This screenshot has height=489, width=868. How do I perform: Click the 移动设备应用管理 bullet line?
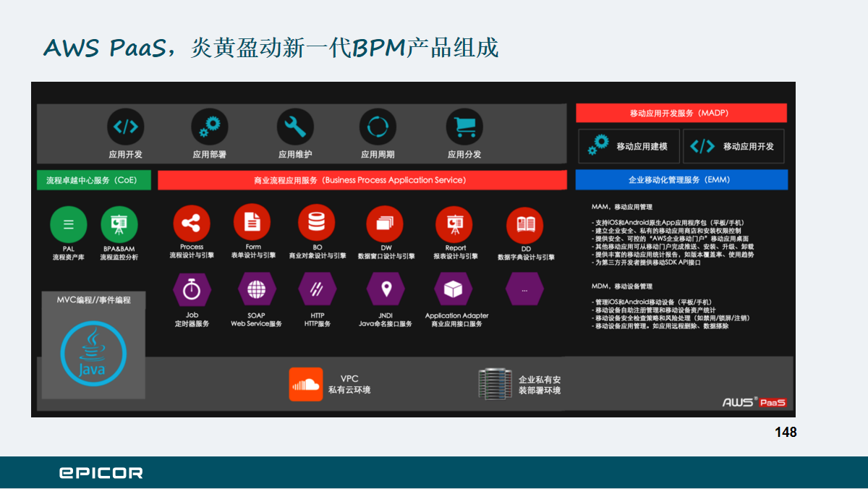pos(660,326)
